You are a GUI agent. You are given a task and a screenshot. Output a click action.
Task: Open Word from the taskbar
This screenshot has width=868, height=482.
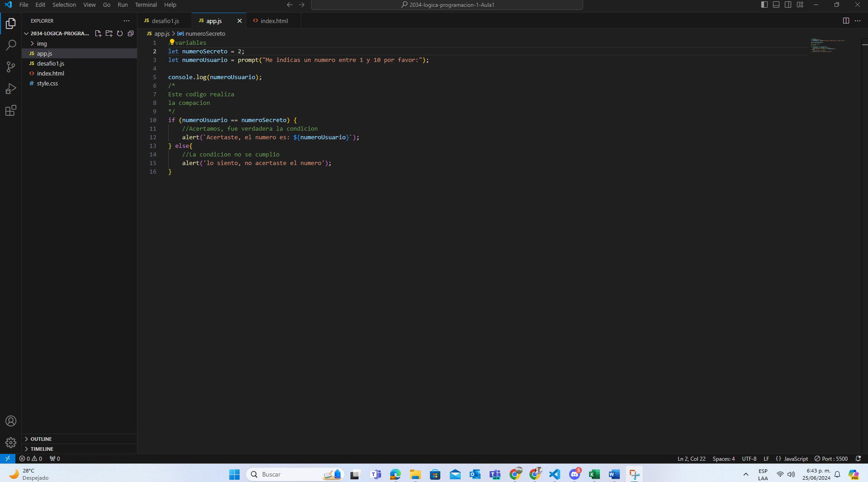click(x=614, y=474)
